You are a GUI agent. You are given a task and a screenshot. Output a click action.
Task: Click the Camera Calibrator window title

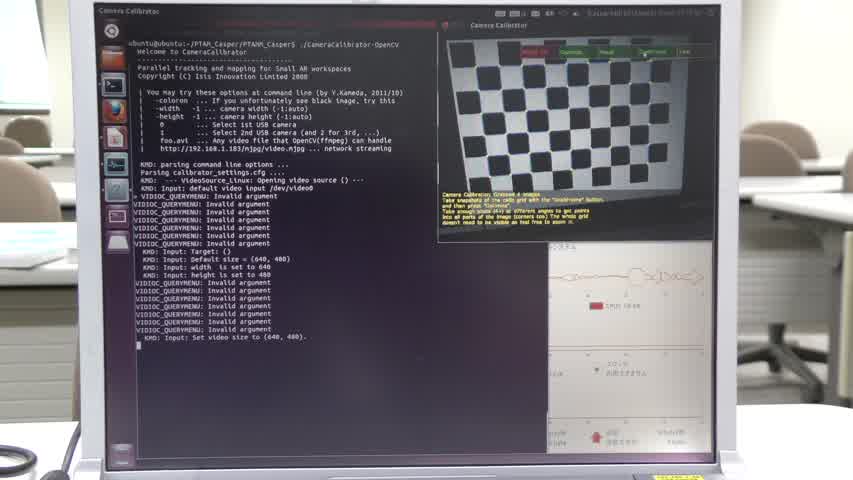[498, 25]
